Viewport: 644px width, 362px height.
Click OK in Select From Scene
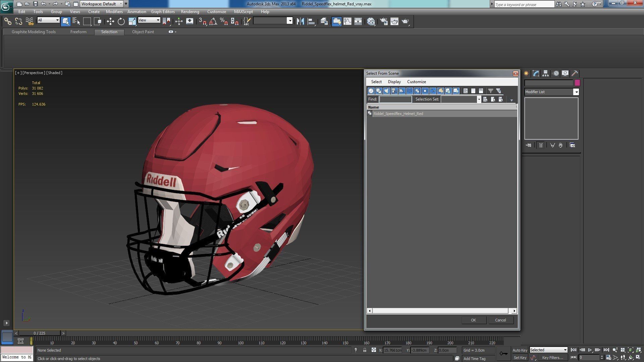click(473, 320)
